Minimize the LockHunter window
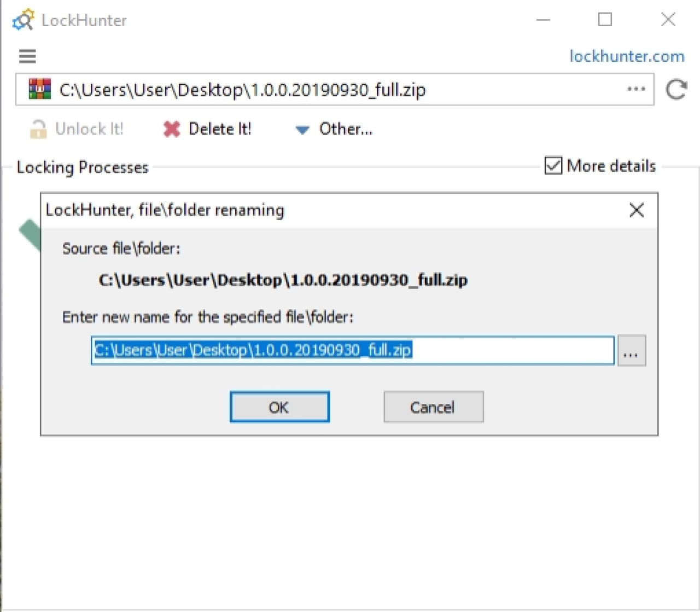This screenshot has width=700, height=612. tap(543, 20)
